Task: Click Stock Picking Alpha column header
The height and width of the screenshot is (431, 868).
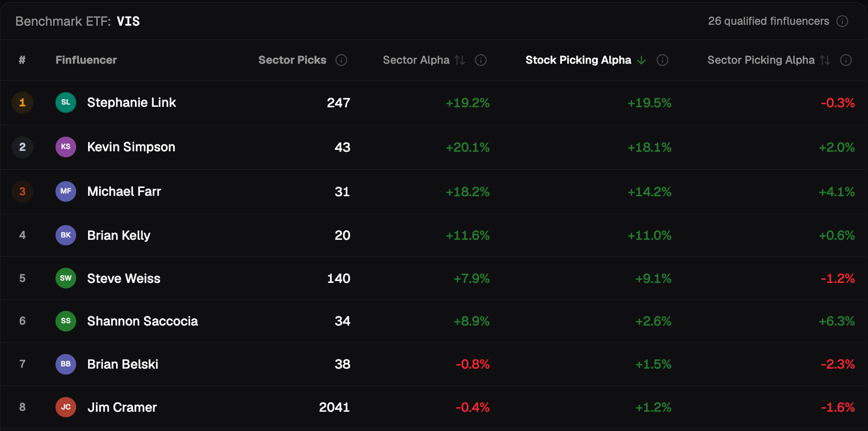Action: pos(578,60)
